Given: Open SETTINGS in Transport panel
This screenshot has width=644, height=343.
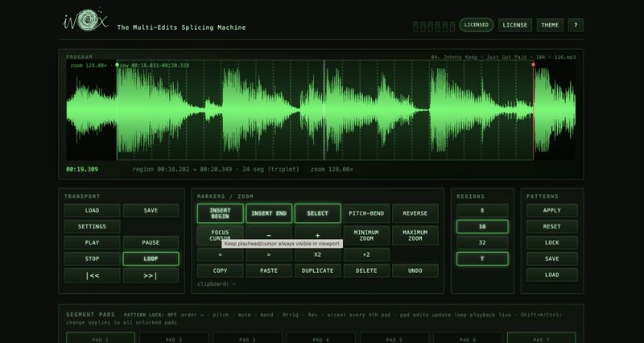Looking at the screenshot, I should (x=92, y=226).
